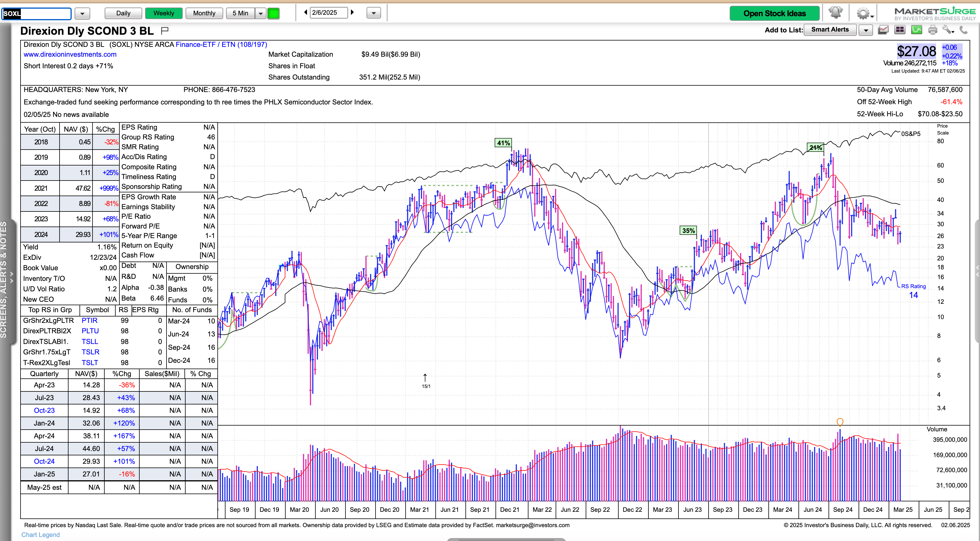Select the Daily chart tab
Image resolution: width=980 pixels, height=541 pixels.
click(123, 13)
